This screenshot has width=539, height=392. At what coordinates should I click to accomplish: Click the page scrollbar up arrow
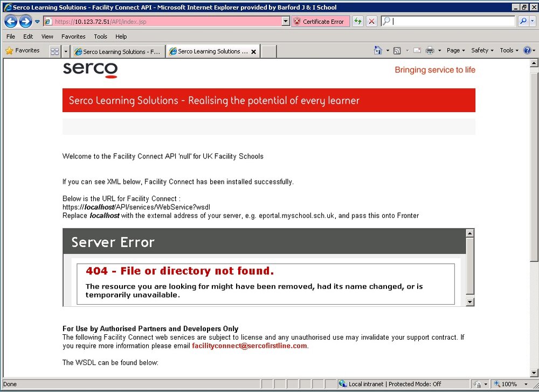534,63
